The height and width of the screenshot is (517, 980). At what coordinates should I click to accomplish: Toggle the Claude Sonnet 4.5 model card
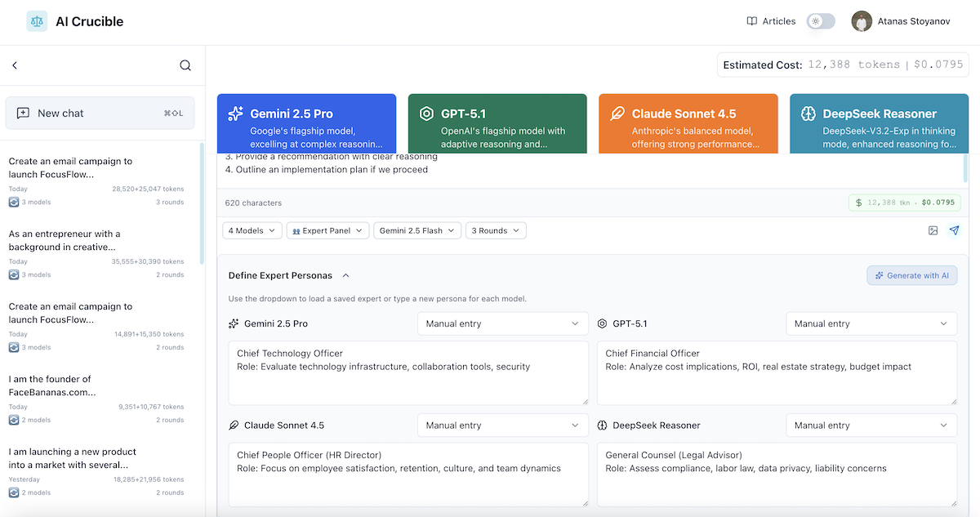688,123
